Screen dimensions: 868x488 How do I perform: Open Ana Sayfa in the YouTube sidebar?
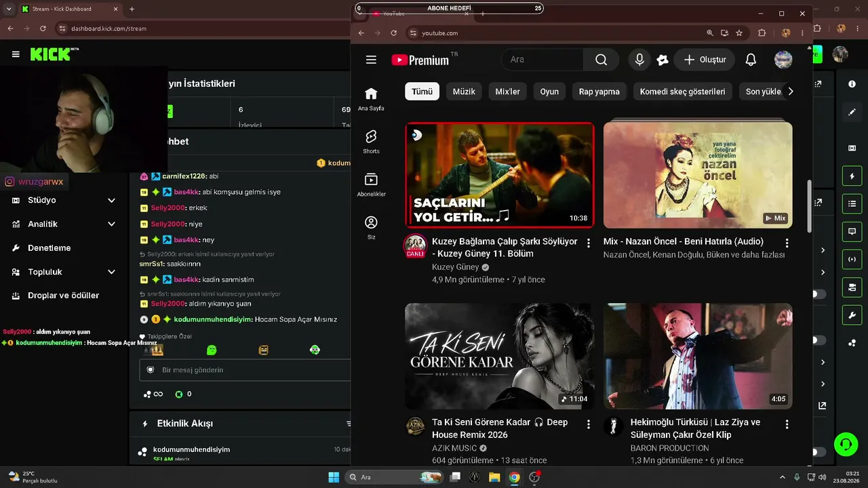click(371, 99)
